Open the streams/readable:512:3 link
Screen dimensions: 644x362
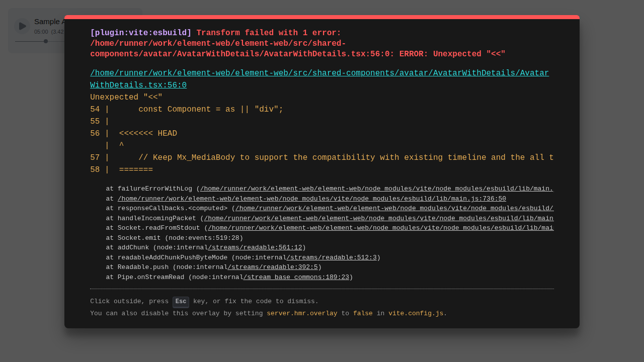click(331, 258)
